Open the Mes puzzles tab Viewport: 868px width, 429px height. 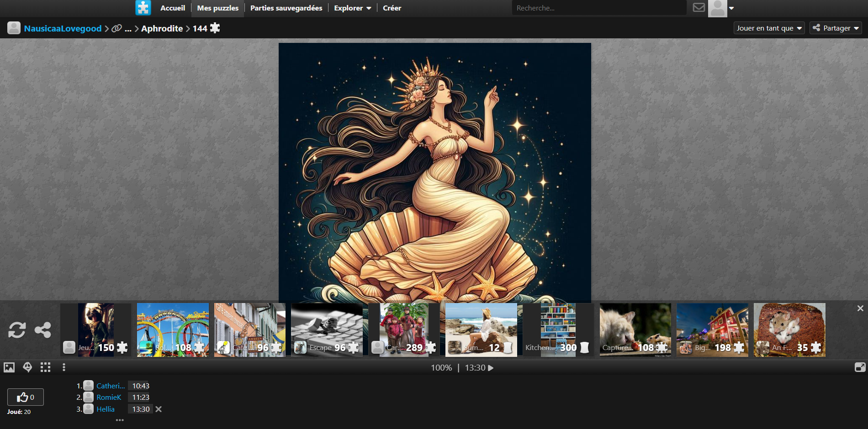coord(217,8)
